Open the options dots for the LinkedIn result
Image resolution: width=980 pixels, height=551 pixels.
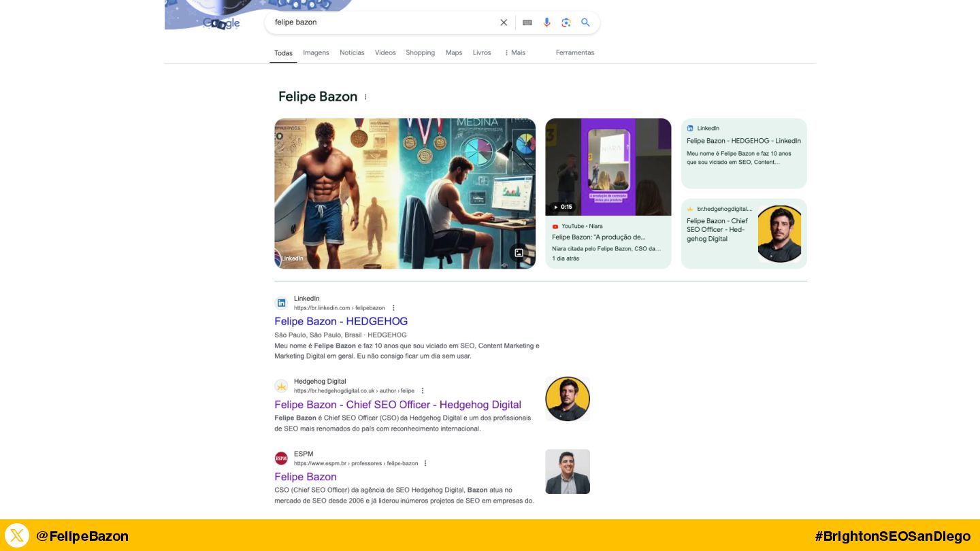tap(393, 308)
